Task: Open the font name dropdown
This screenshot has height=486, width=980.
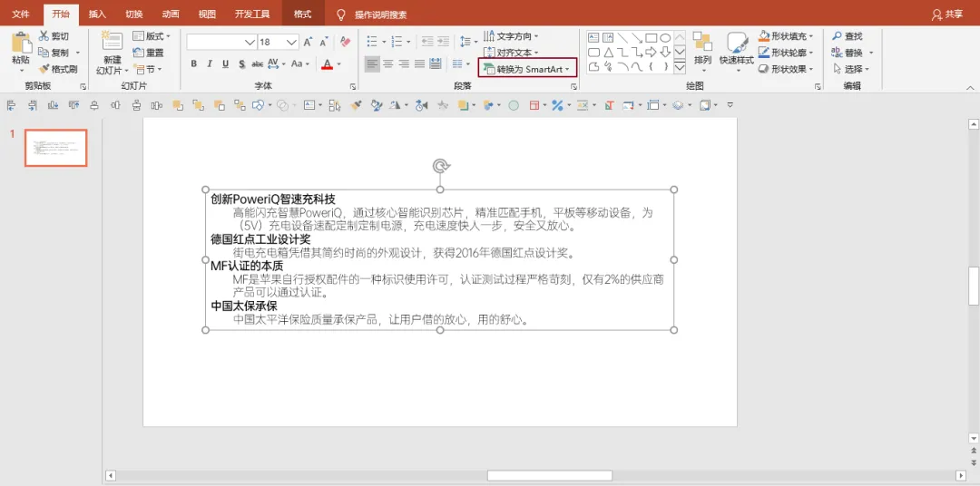Action: click(250, 42)
